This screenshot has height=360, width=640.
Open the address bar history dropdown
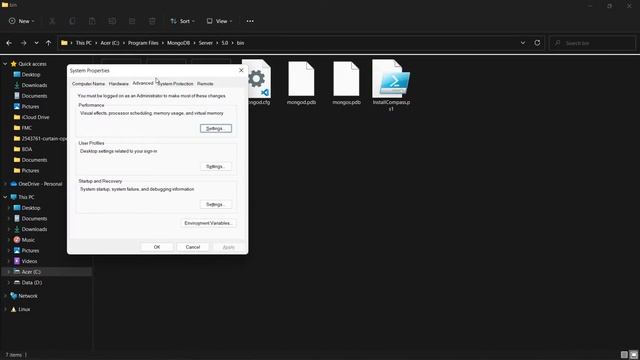click(x=523, y=43)
